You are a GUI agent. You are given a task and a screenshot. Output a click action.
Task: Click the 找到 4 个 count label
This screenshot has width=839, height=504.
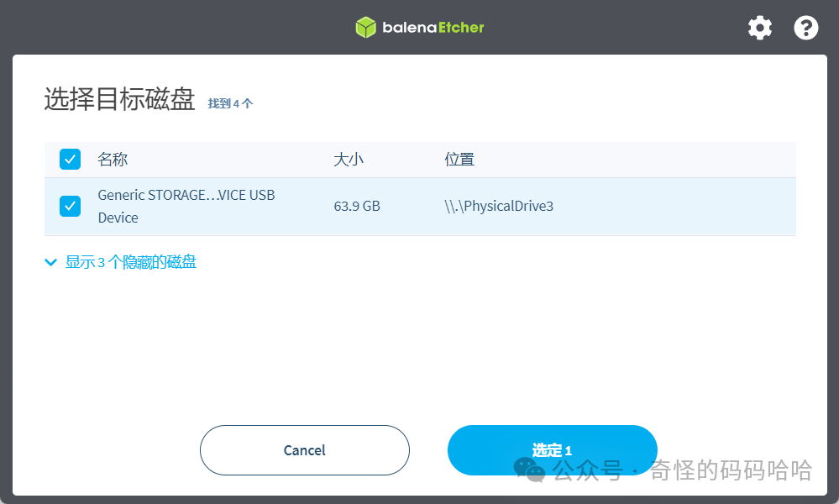(230, 102)
